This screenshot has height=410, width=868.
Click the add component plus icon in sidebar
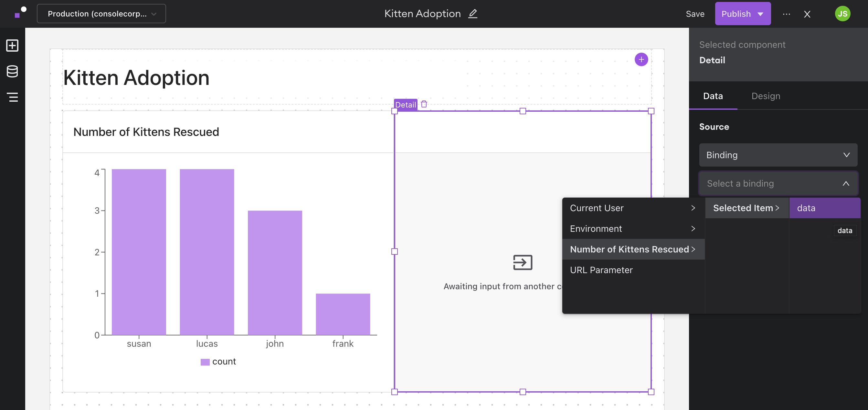[x=13, y=46]
